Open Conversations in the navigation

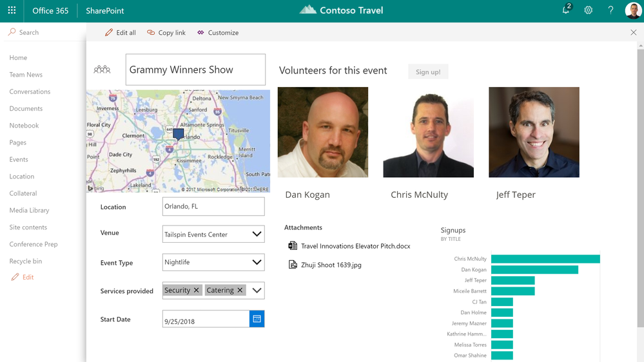[x=30, y=91]
